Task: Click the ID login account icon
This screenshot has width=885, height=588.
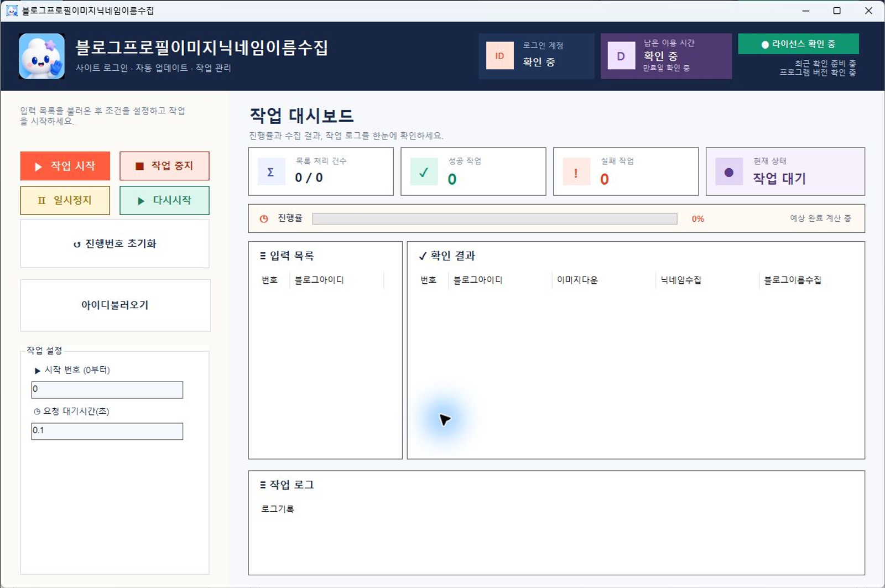Action: coord(499,56)
